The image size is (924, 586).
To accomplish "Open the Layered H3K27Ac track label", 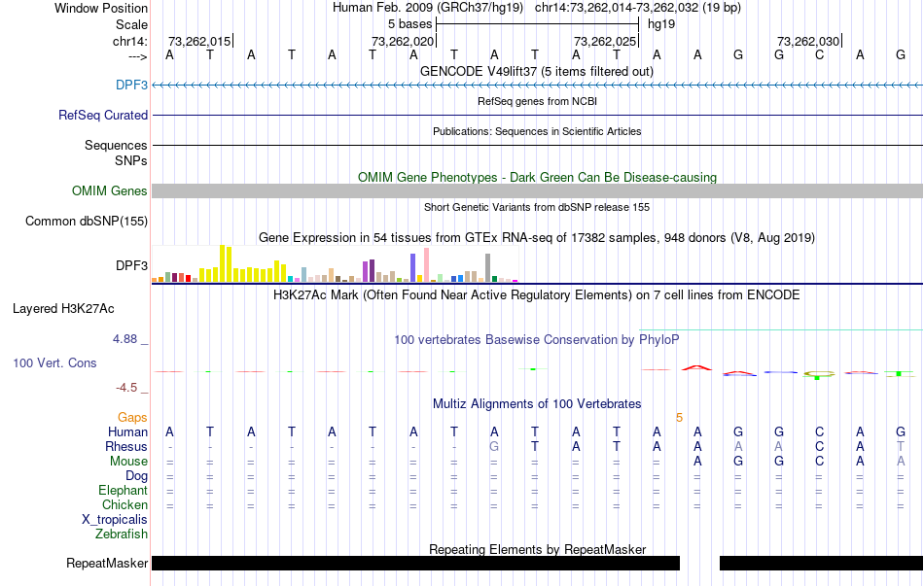I will point(63,309).
